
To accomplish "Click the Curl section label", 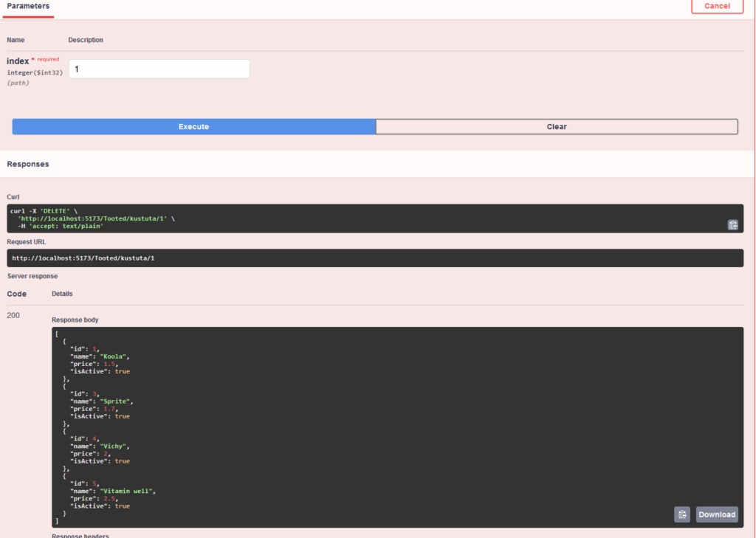I will coord(13,197).
